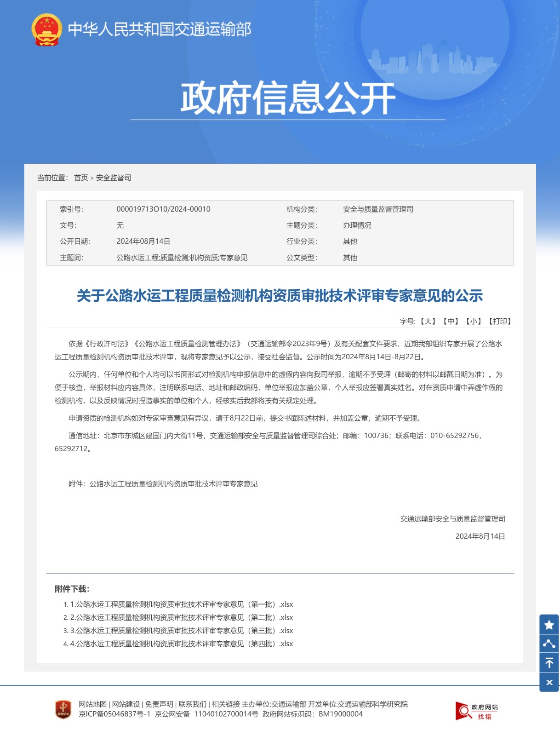The image size is (560, 736).
Task: Set font size to 小
Action: (x=473, y=321)
